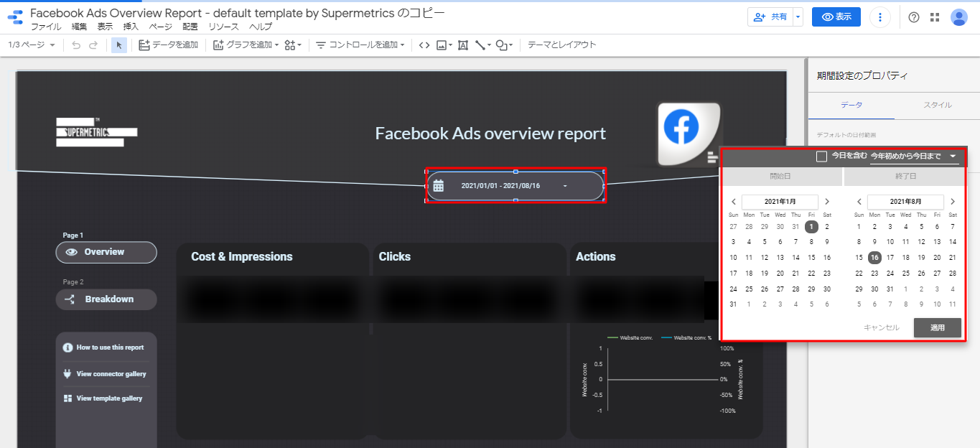The width and height of the screenshot is (980, 448).
Task: Click the user account avatar
Action: click(959, 17)
